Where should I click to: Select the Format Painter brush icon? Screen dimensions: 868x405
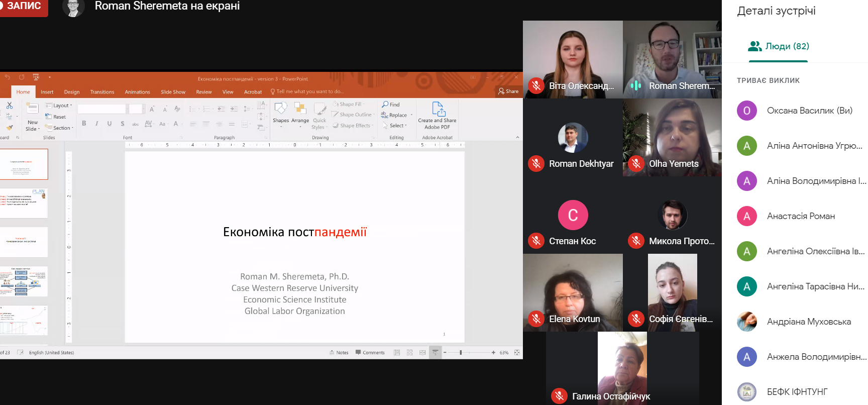(10, 128)
